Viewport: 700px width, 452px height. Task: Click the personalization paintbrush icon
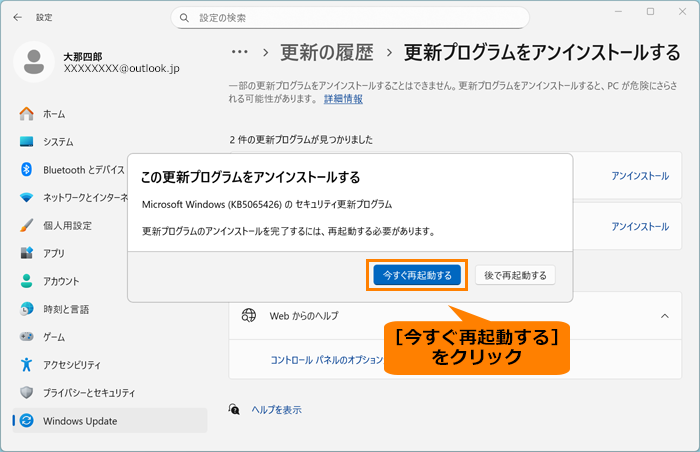coord(26,225)
